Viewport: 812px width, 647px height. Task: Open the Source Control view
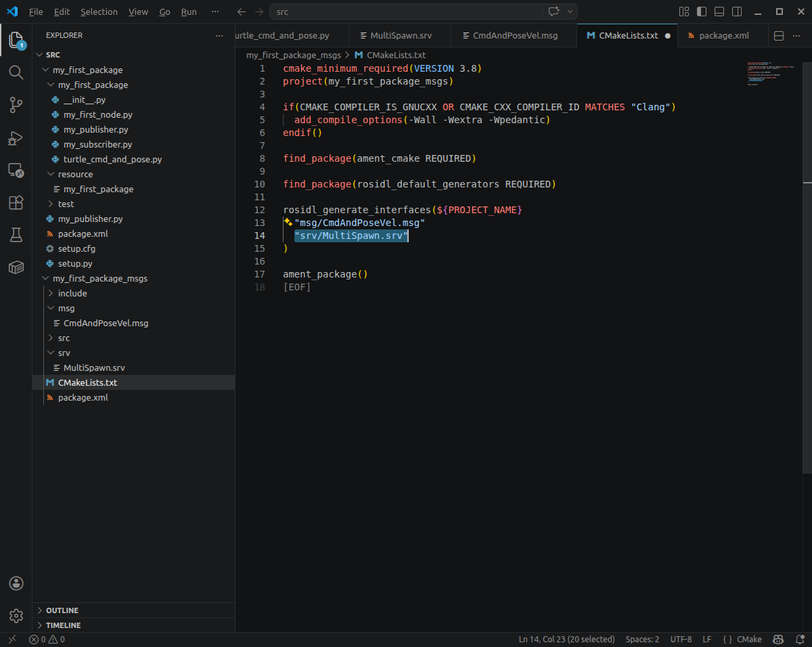(x=16, y=104)
